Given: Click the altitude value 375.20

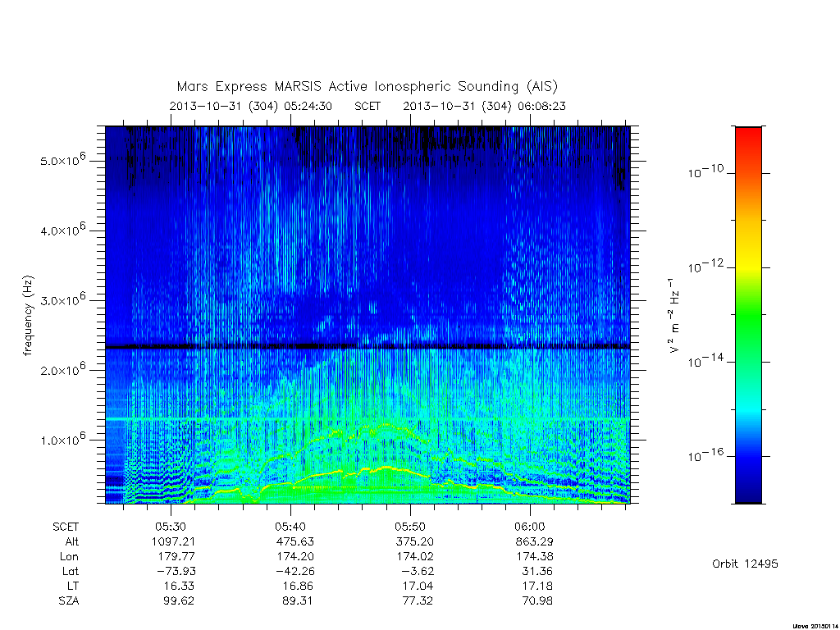Looking at the screenshot, I should click(x=414, y=542).
